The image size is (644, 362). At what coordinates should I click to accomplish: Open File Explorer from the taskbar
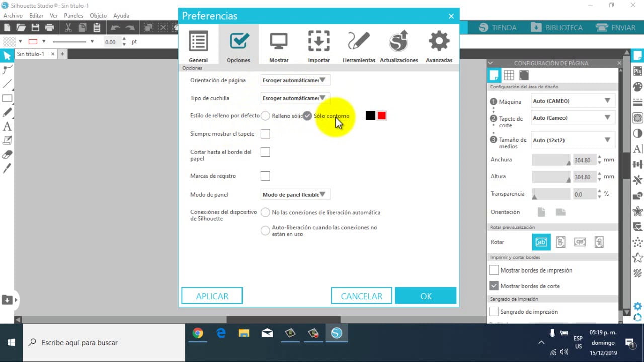(x=244, y=333)
